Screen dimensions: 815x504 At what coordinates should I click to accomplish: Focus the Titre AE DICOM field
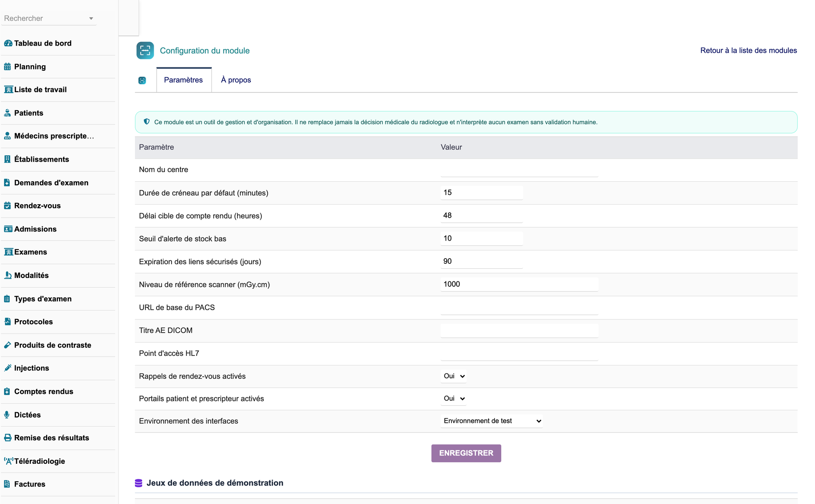tap(519, 330)
